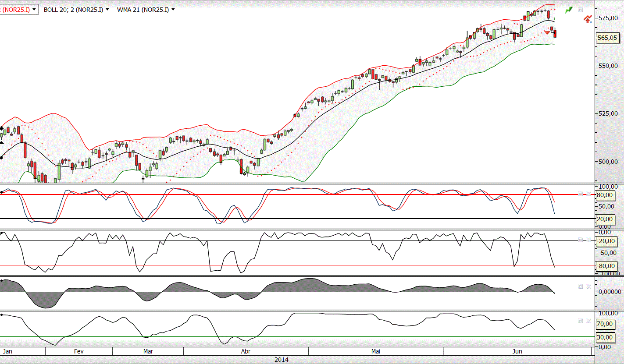Maximize the histogram panel scaled 0,00000
This screenshot has height=364, width=624.
click(x=580, y=286)
